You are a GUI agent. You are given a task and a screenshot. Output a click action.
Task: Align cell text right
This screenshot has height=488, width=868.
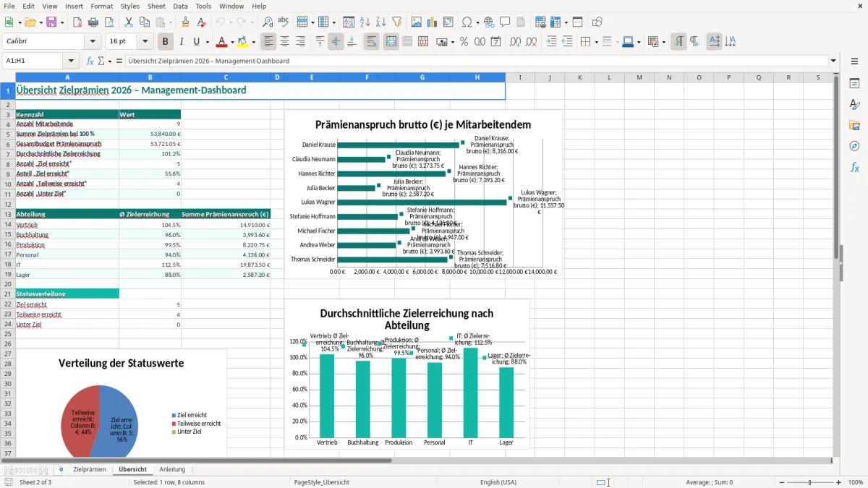click(300, 42)
